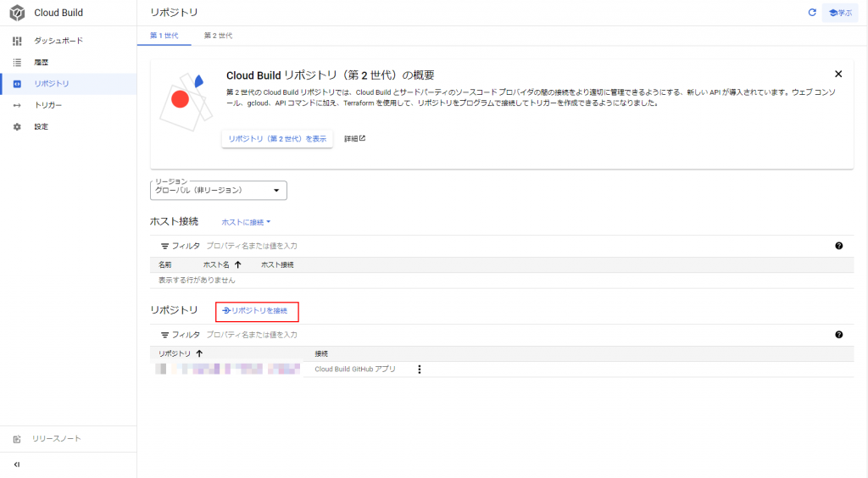This screenshot has width=868, height=478.
Task: Click the Cloud Build GitHub アプリ cell
Action: coord(355,369)
